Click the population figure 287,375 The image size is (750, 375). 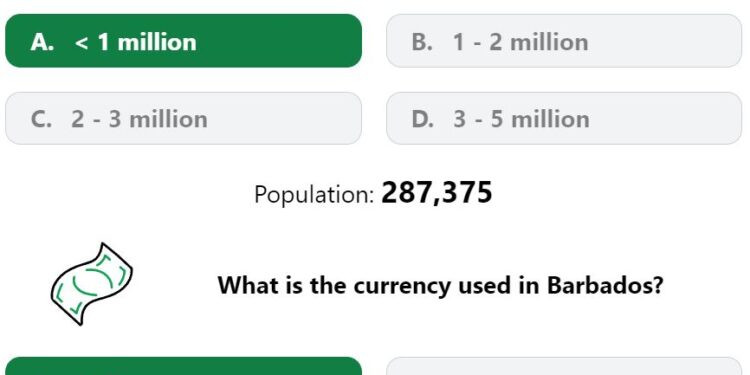coord(437,193)
